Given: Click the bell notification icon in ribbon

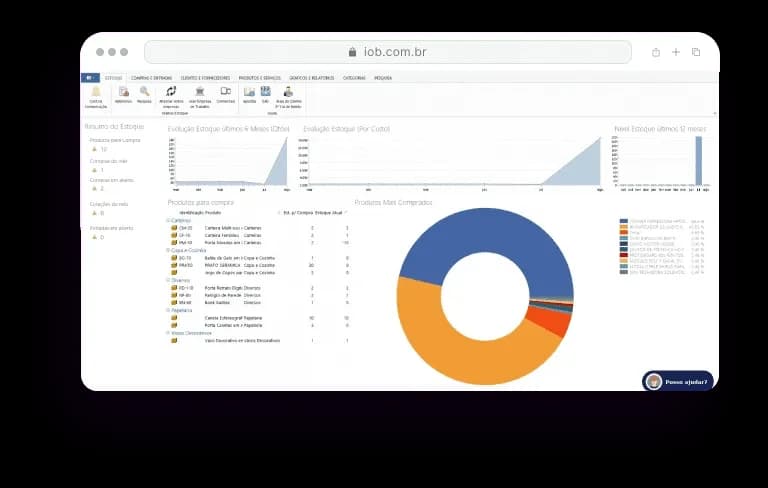Looking at the screenshot, I should [96, 91].
